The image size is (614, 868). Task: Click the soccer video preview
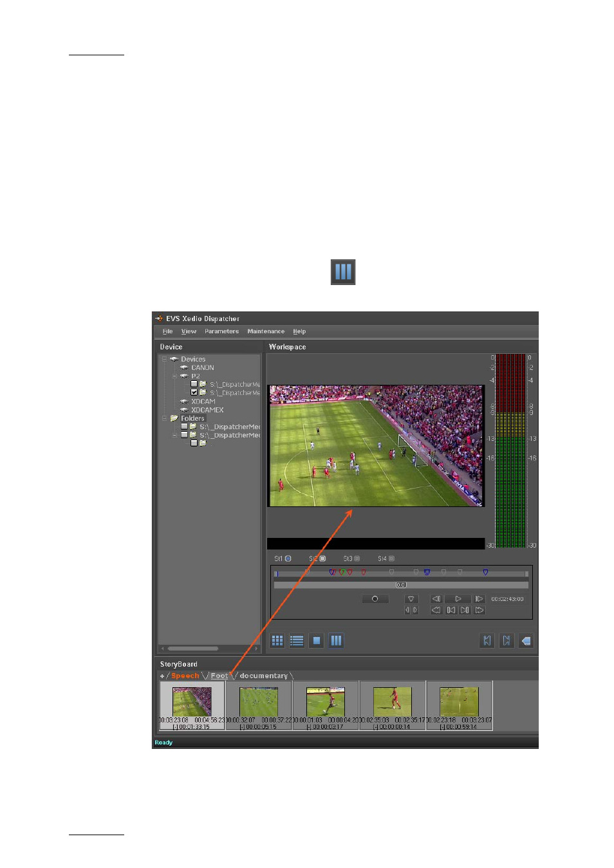(376, 446)
